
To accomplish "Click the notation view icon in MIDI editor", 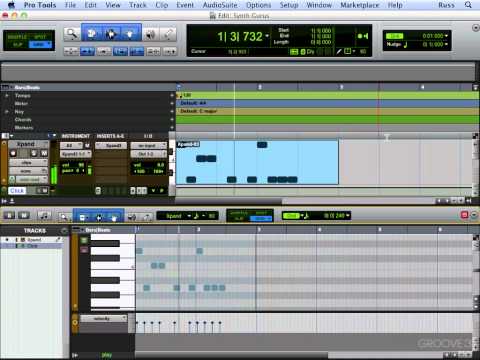I will 44,216.
